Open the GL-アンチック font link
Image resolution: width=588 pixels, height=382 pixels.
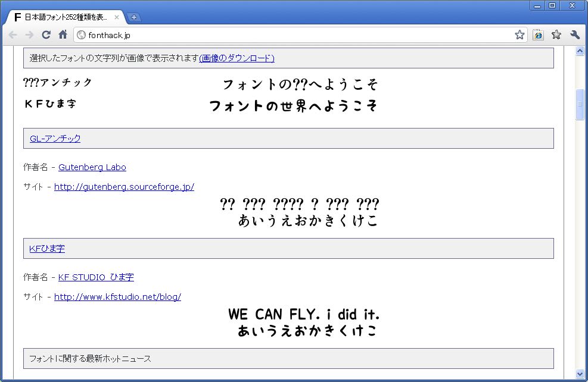click(x=55, y=139)
